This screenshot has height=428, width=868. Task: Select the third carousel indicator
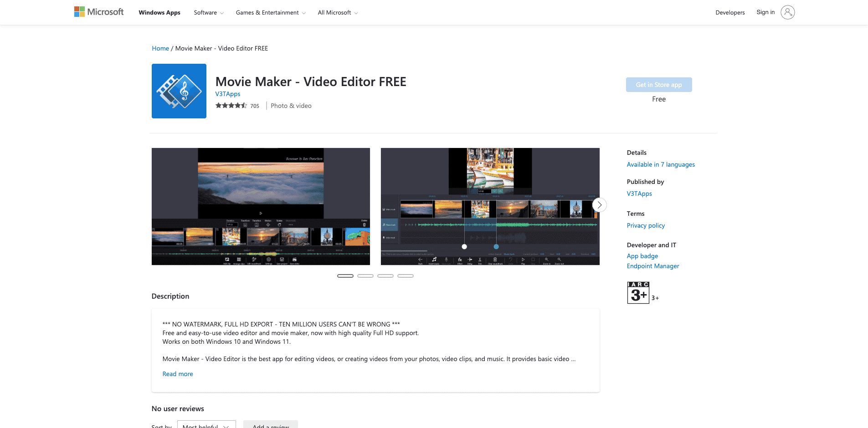tap(385, 276)
